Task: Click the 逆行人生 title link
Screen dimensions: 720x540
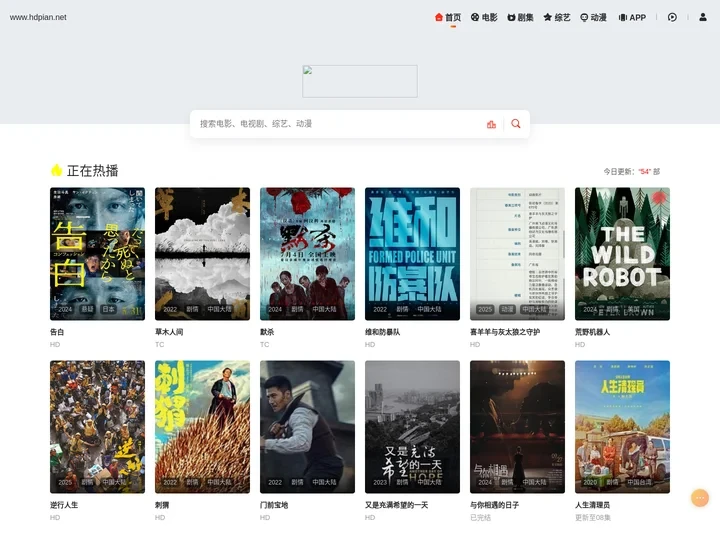Action: [x=64, y=505]
